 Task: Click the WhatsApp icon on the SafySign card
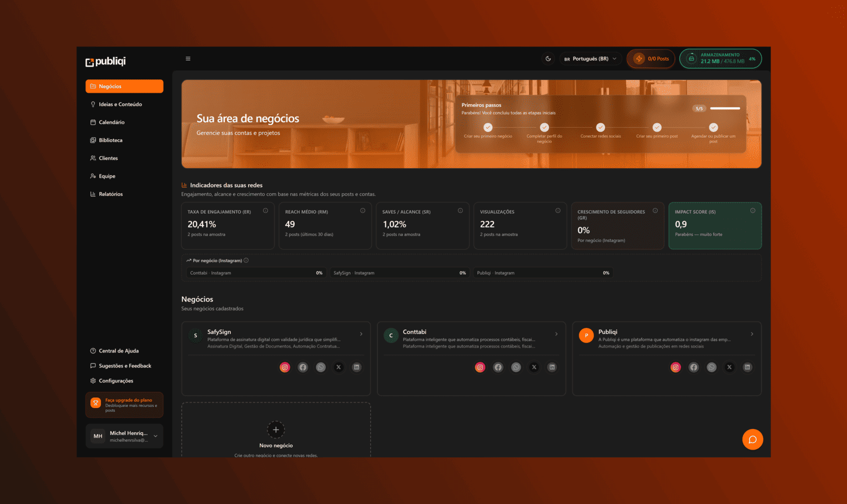(321, 367)
